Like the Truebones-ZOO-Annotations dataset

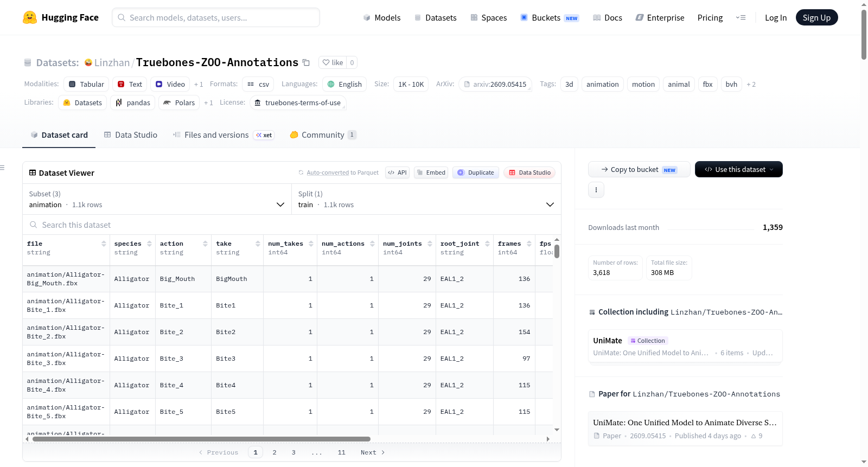click(333, 62)
